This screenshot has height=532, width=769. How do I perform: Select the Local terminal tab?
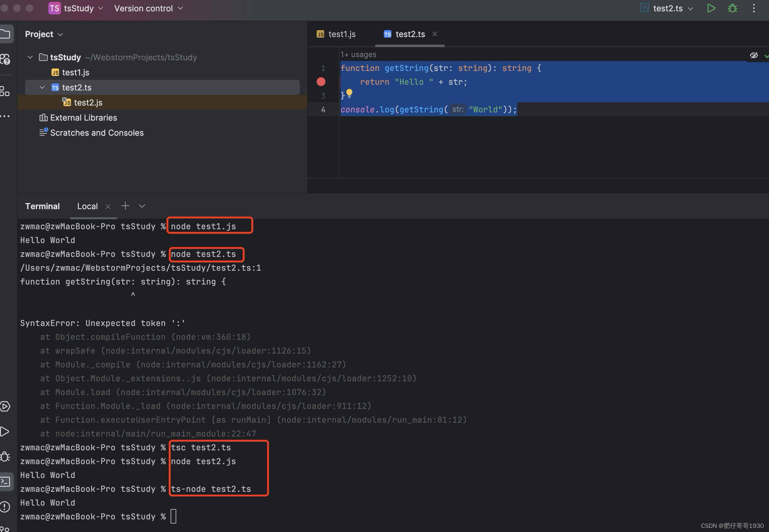tap(87, 206)
